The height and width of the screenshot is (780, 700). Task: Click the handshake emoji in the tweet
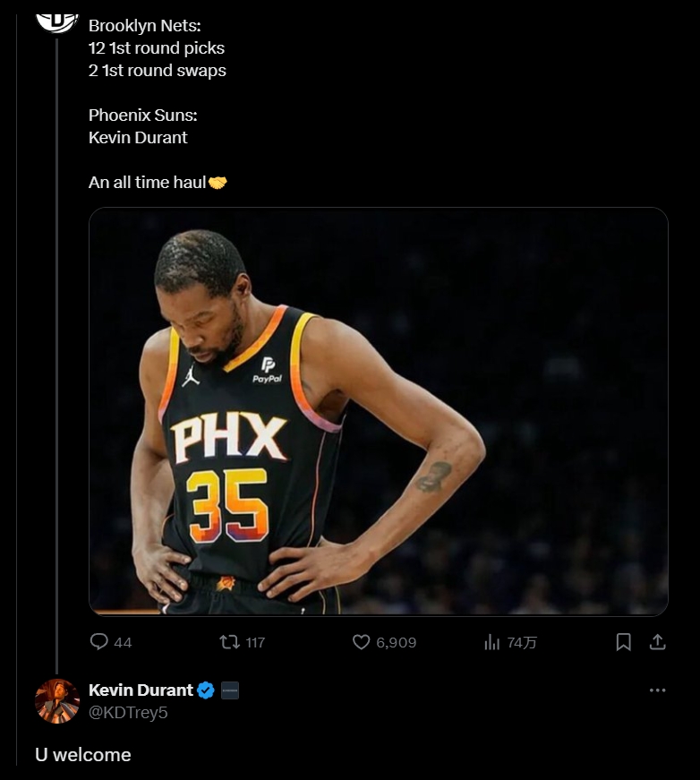point(218,183)
